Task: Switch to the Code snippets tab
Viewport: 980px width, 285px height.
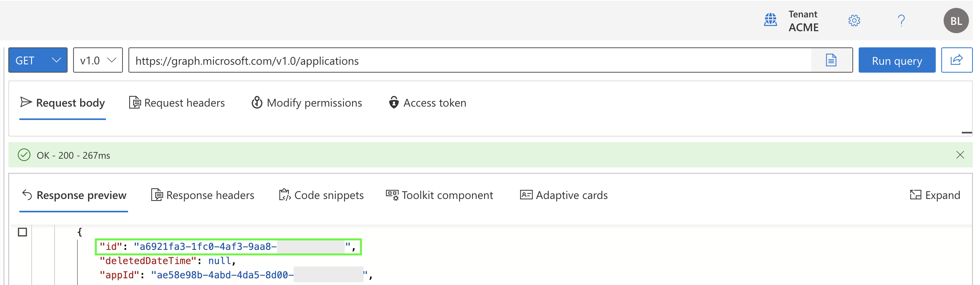Action: click(x=321, y=195)
